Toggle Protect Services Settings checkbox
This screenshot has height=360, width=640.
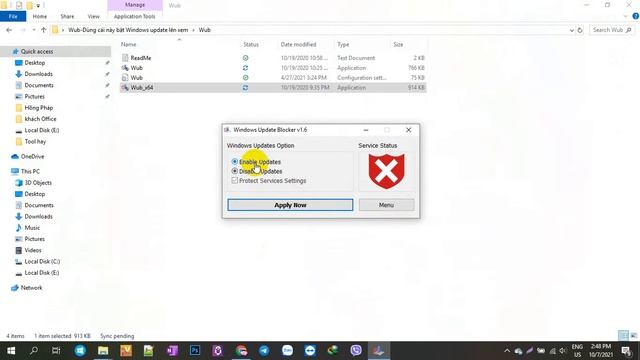pos(235,180)
